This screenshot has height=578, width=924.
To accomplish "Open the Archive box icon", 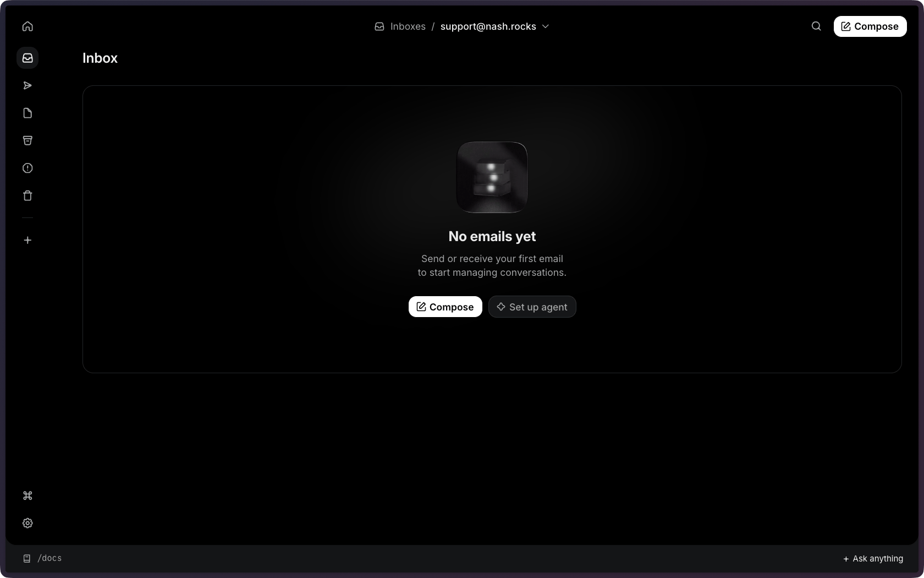I will (x=28, y=140).
